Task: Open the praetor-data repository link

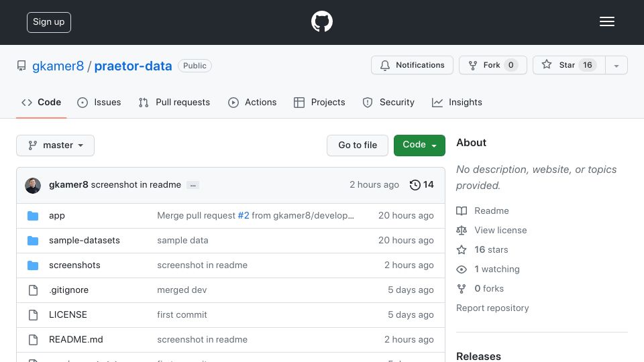Action: click(133, 66)
